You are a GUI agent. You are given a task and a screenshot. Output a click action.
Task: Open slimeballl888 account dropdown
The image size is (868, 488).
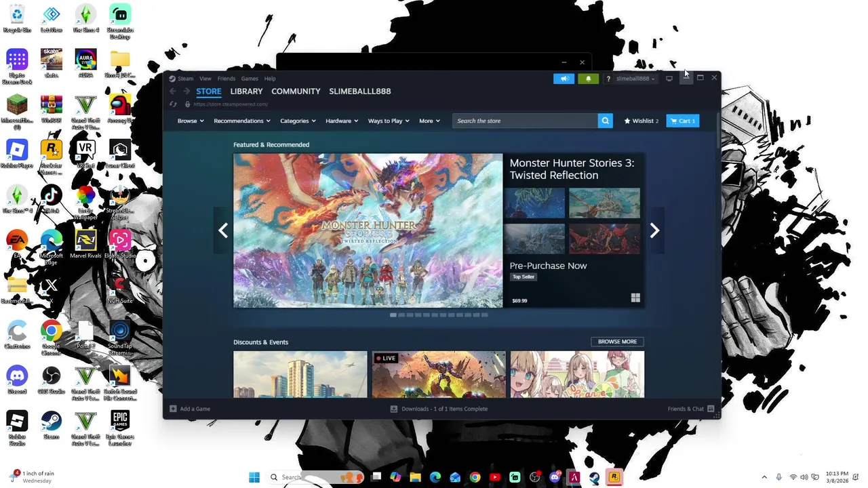click(x=635, y=79)
